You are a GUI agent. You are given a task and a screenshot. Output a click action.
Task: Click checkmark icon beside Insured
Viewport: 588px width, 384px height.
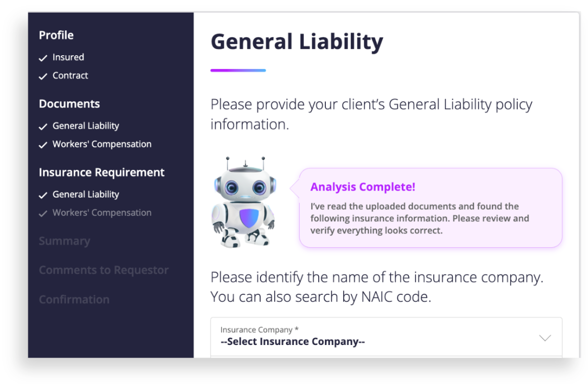43,58
